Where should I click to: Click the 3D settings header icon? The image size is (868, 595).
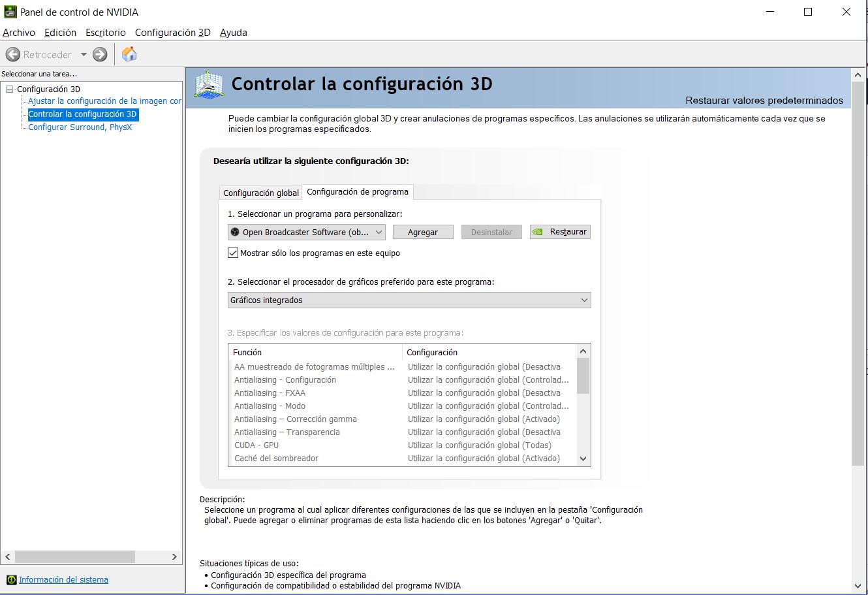(209, 85)
